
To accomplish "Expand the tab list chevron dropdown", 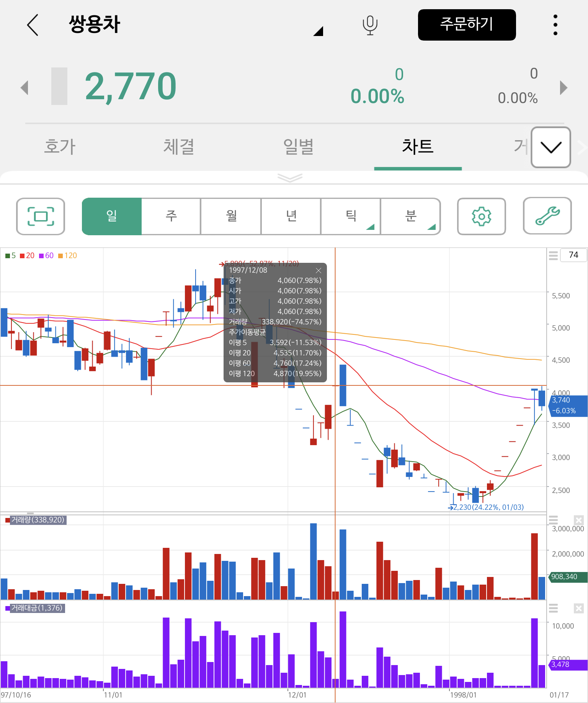I will coord(551,147).
